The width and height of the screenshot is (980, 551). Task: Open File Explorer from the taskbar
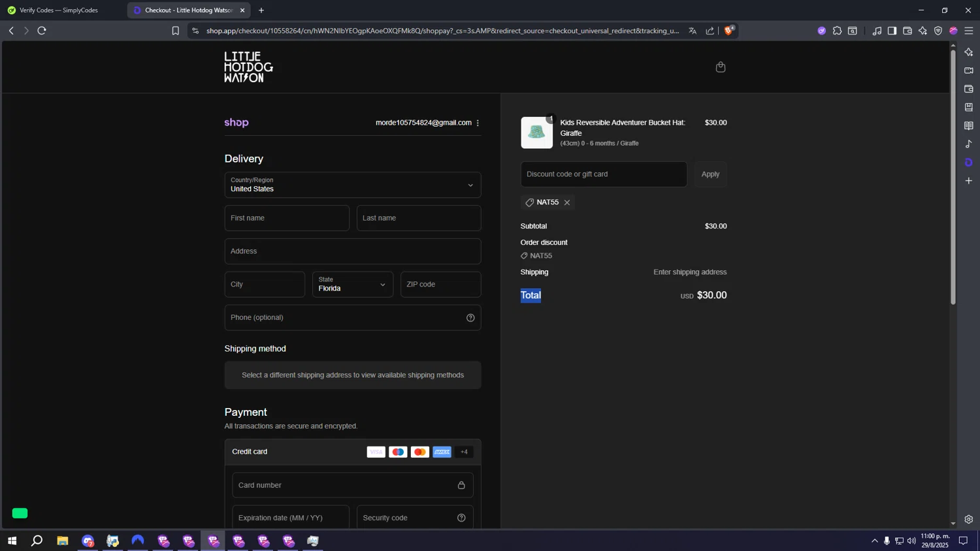[63, 541]
